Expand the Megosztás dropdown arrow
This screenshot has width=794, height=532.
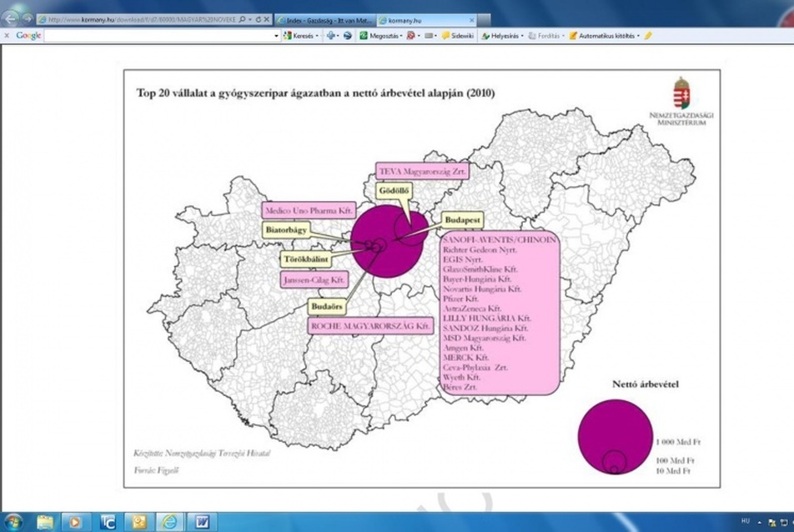coord(401,36)
